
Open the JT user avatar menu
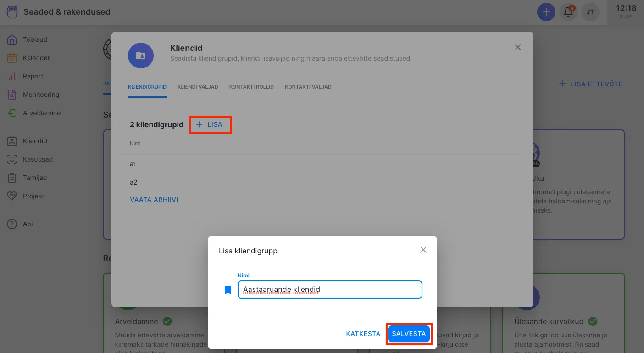590,12
